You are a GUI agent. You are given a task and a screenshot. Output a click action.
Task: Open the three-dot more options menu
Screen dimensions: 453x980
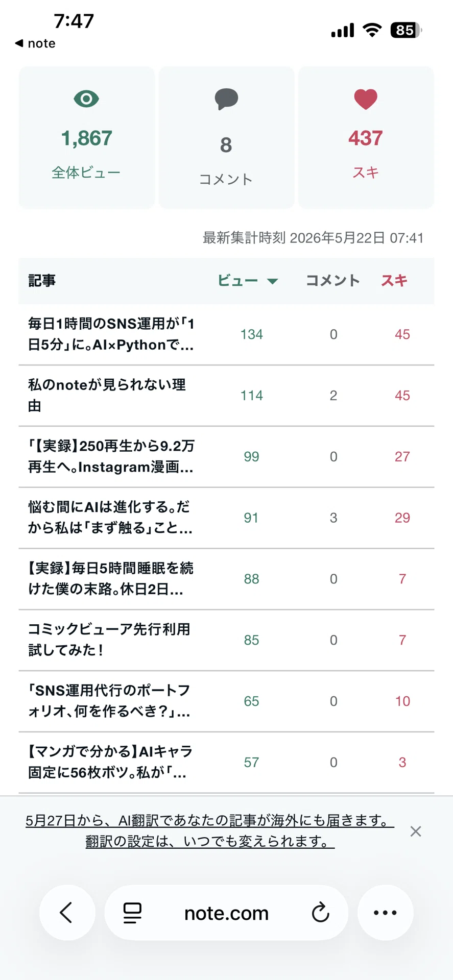[x=385, y=913]
